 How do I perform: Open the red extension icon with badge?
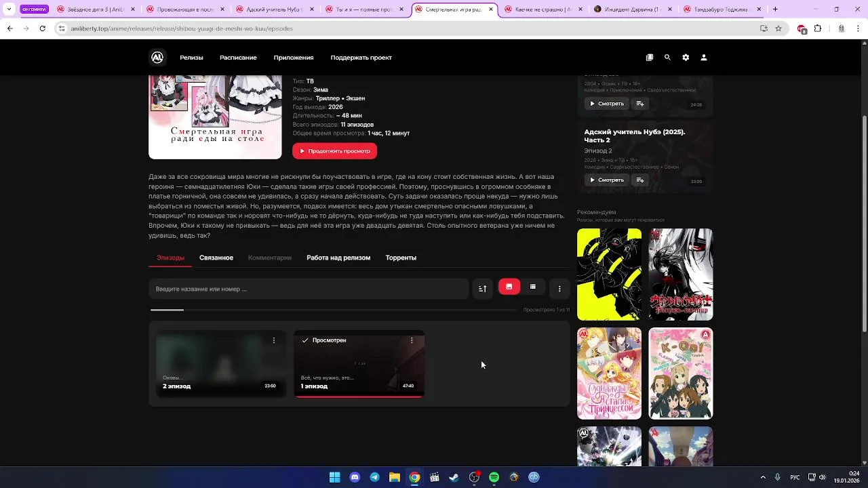(x=802, y=29)
